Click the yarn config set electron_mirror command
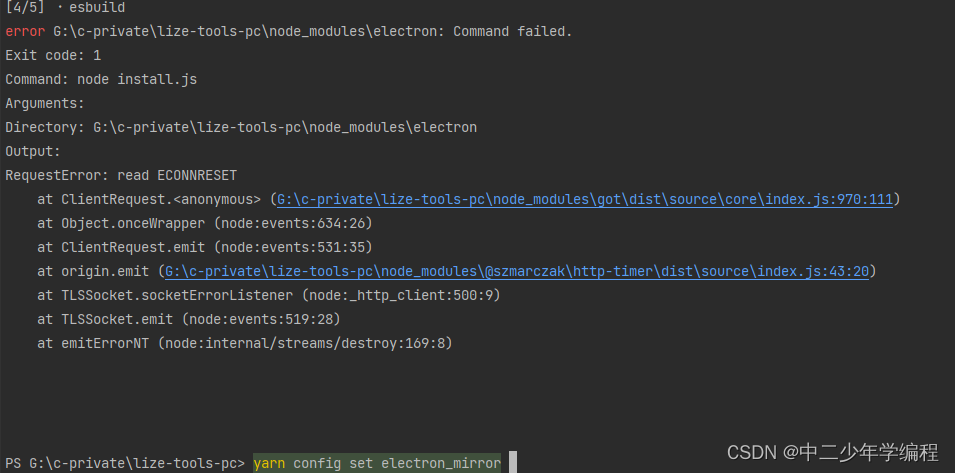This screenshot has width=955, height=473. tap(377, 463)
